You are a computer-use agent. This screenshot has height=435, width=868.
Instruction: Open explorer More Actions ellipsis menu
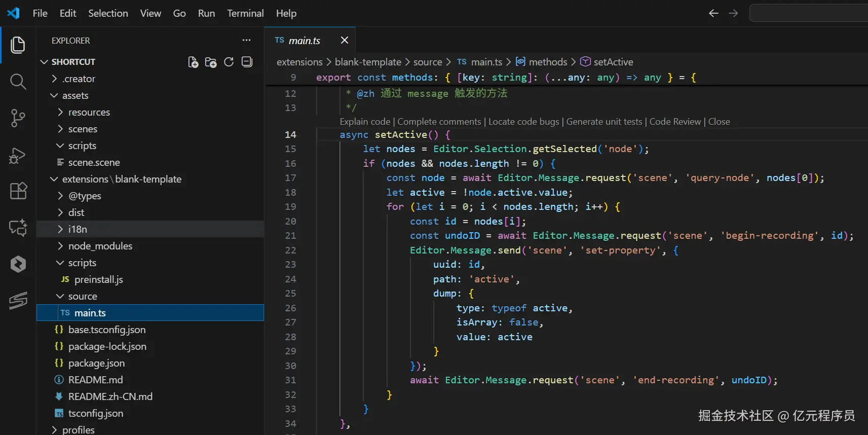pos(246,41)
